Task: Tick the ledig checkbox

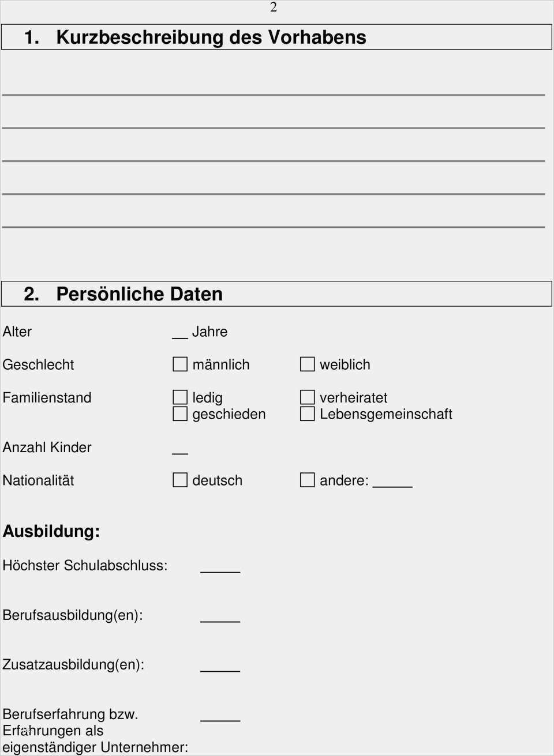Action: (x=180, y=397)
